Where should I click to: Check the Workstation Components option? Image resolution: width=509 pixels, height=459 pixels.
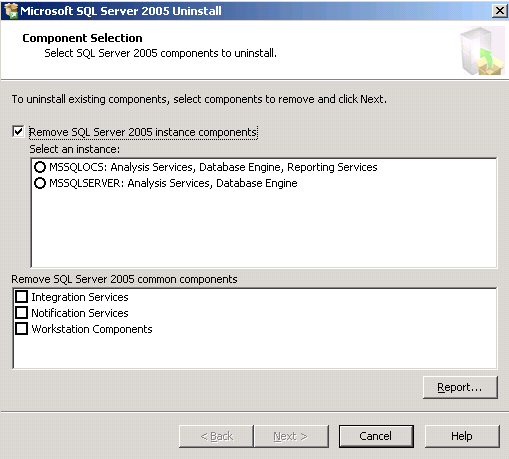[x=22, y=328]
